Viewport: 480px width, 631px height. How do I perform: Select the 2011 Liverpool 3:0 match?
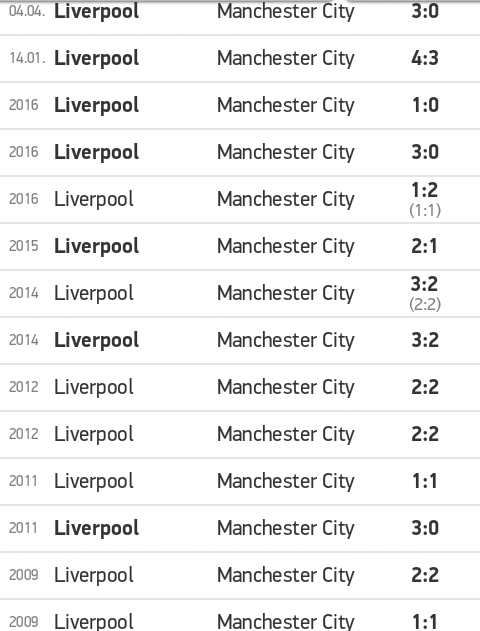[x=240, y=528]
